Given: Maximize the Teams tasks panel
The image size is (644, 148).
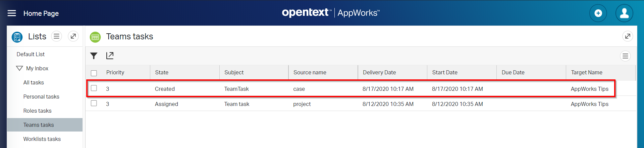Looking at the screenshot, I should click(x=628, y=36).
